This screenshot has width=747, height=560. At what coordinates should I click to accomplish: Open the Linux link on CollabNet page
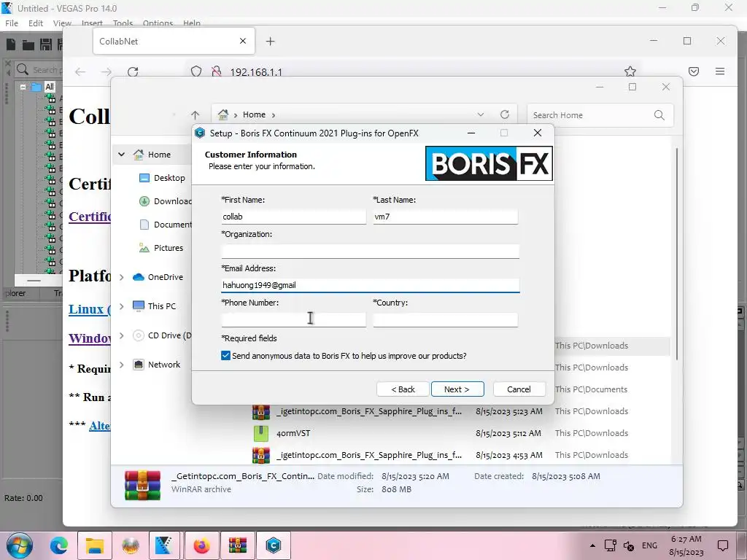pyautogui.click(x=89, y=309)
